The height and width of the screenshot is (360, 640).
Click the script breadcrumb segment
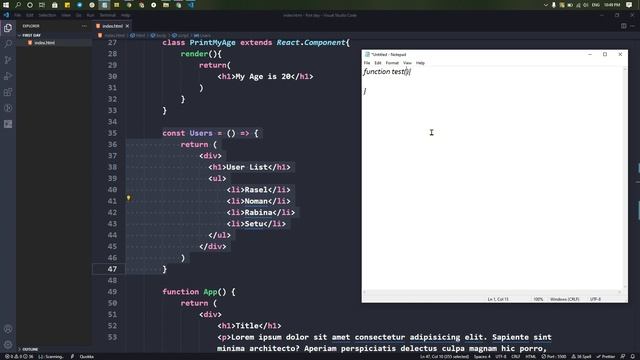pos(180,36)
